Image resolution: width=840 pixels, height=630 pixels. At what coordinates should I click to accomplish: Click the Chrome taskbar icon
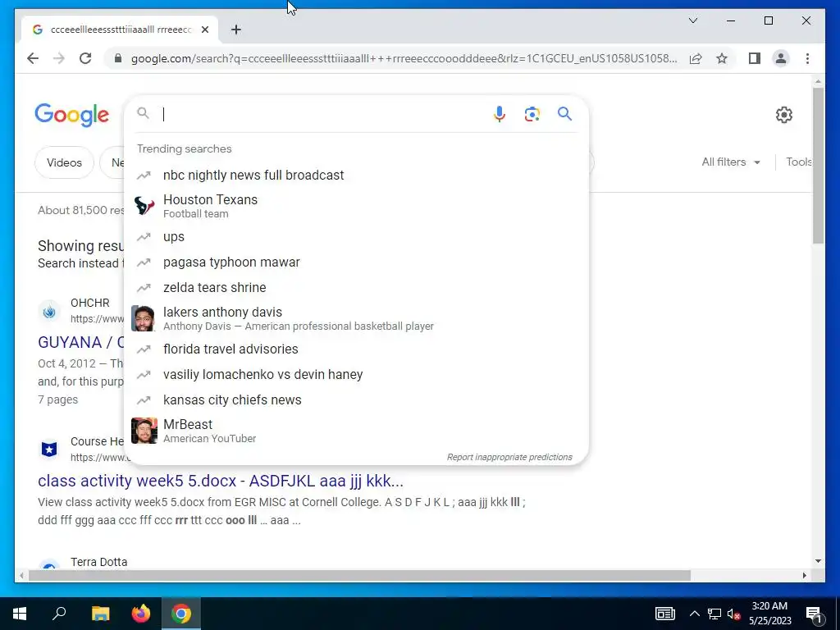coord(181,614)
